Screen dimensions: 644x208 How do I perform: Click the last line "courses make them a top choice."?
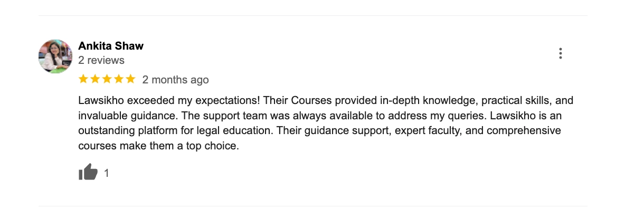[x=159, y=146]
